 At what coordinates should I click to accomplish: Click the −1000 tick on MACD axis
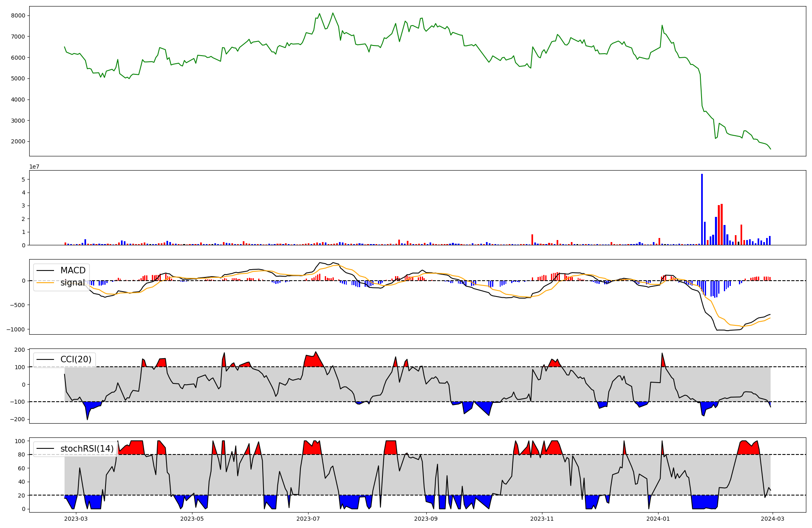[16, 329]
